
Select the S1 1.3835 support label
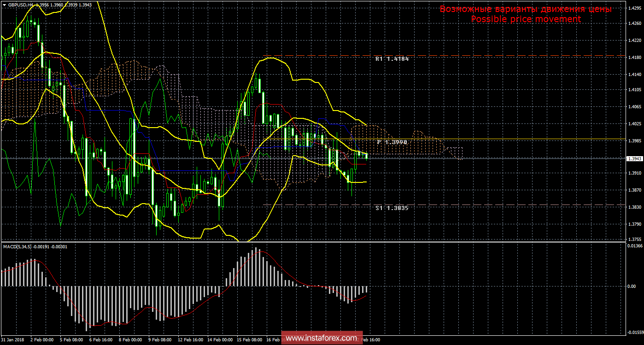(392, 208)
